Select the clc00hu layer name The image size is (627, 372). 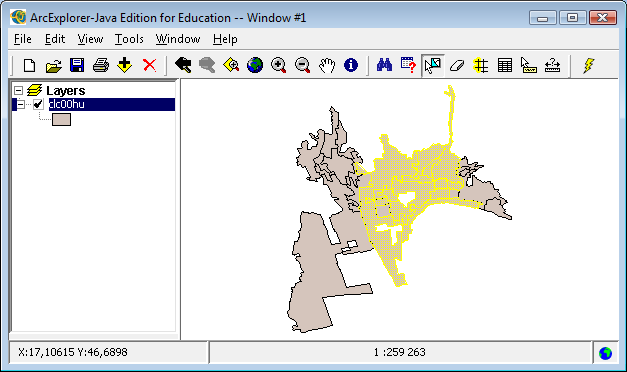coord(66,104)
